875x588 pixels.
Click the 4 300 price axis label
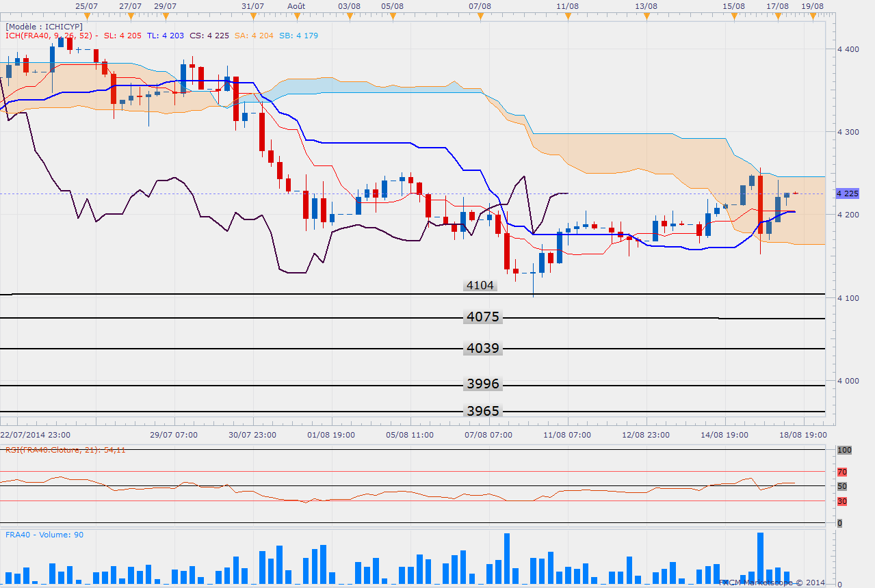[x=847, y=131]
